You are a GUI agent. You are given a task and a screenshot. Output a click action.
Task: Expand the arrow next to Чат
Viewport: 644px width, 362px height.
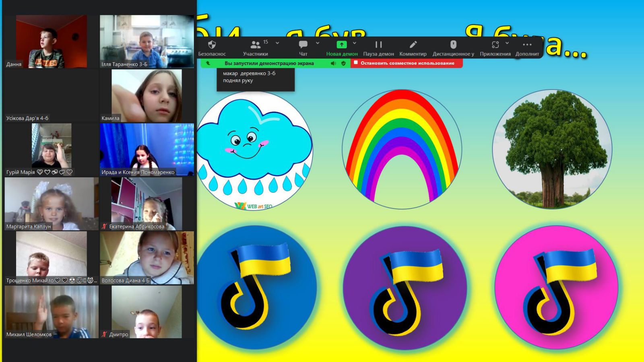(318, 43)
